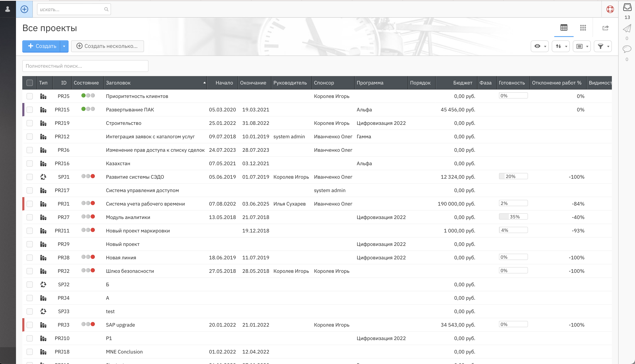Click the subproject cycle icon for SPJ1
635x364 pixels.
coord(43,177)
